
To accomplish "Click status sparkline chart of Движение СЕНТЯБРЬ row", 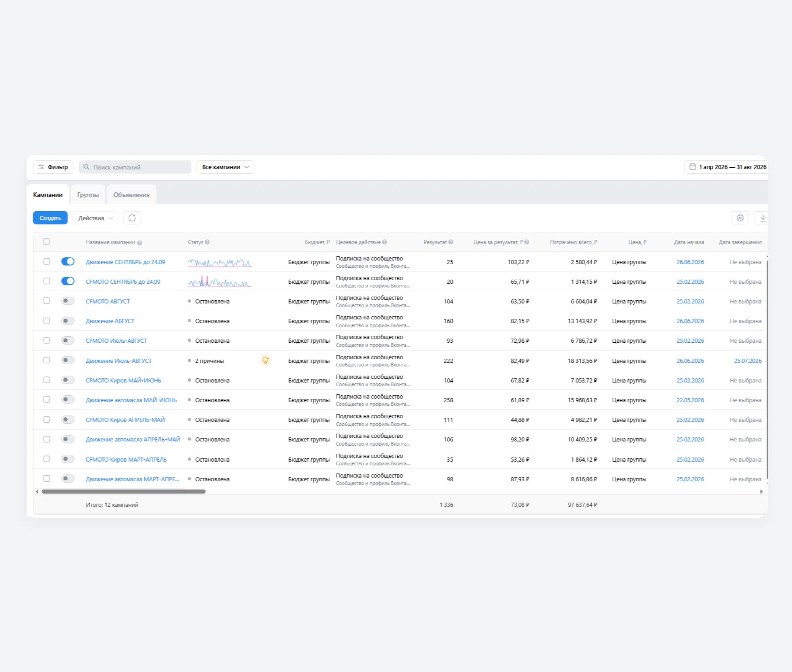I will pyautogui.click(x=219, y=262).
